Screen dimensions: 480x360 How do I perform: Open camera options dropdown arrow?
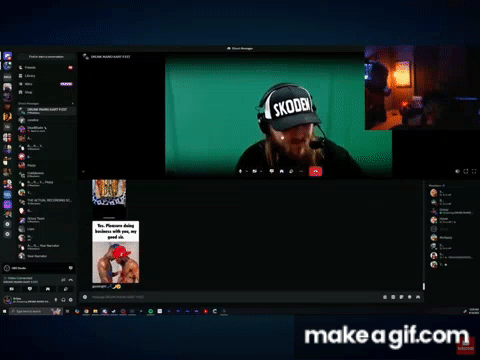pyautogui.click(x=261, y=171)
